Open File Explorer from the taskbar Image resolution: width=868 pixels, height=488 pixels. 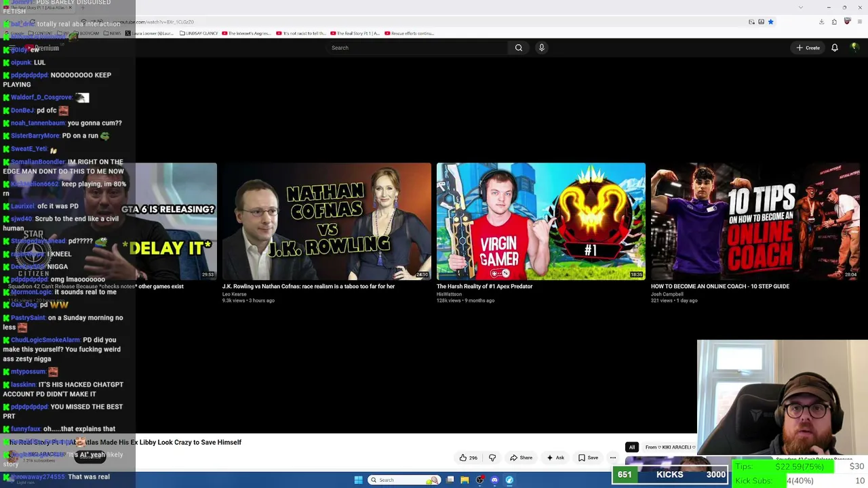pos(465,480)
